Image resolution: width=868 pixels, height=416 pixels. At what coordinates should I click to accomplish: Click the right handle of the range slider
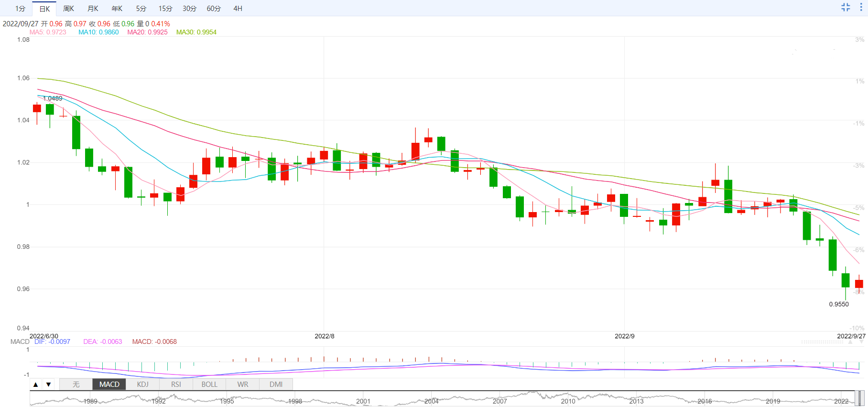coord(863,398)
